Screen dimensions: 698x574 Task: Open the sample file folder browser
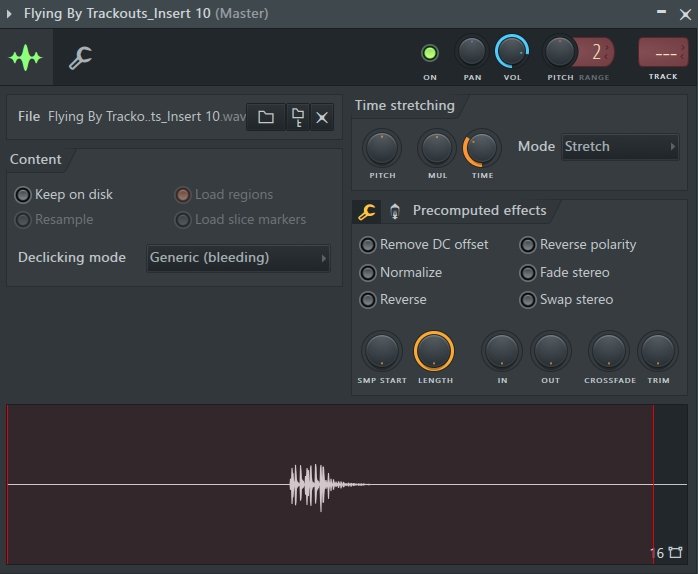266,117
